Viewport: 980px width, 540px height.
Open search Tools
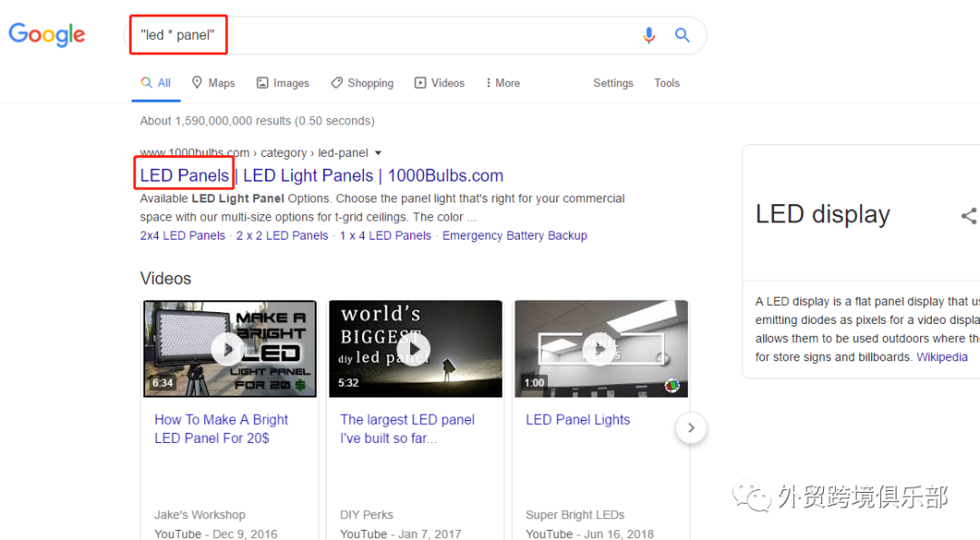(x=667, y=83)
